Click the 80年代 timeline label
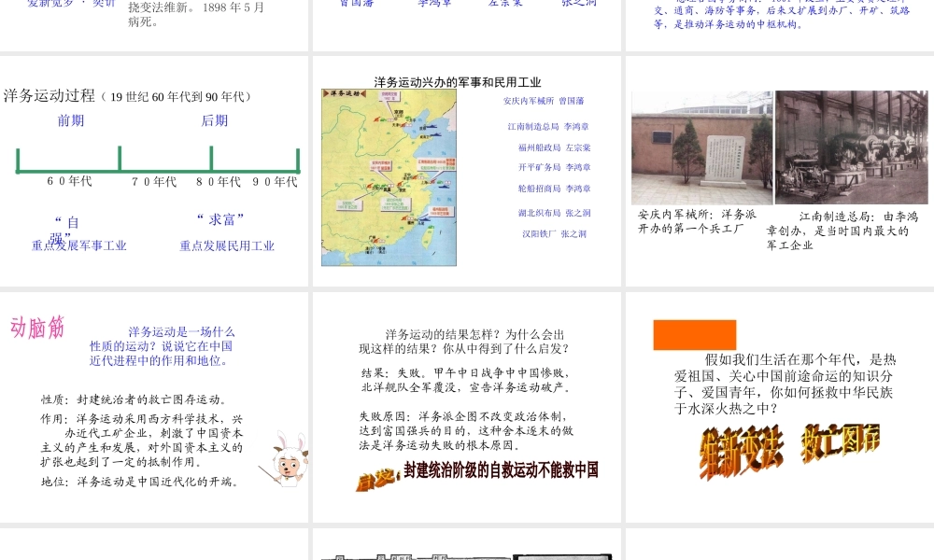This screenshot has width=934, height=560. pos(219,182)
